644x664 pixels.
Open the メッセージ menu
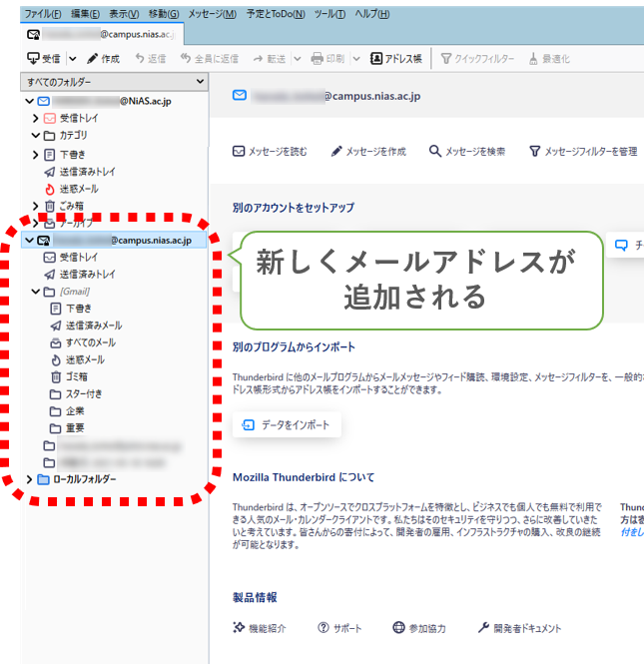212,14
